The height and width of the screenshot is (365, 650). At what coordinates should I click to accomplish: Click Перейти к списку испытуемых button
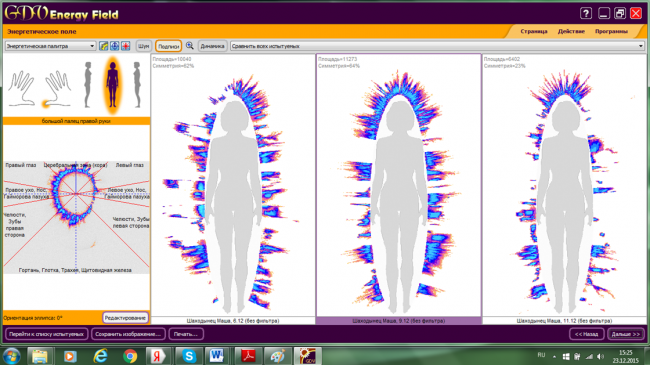pos(46,334)
